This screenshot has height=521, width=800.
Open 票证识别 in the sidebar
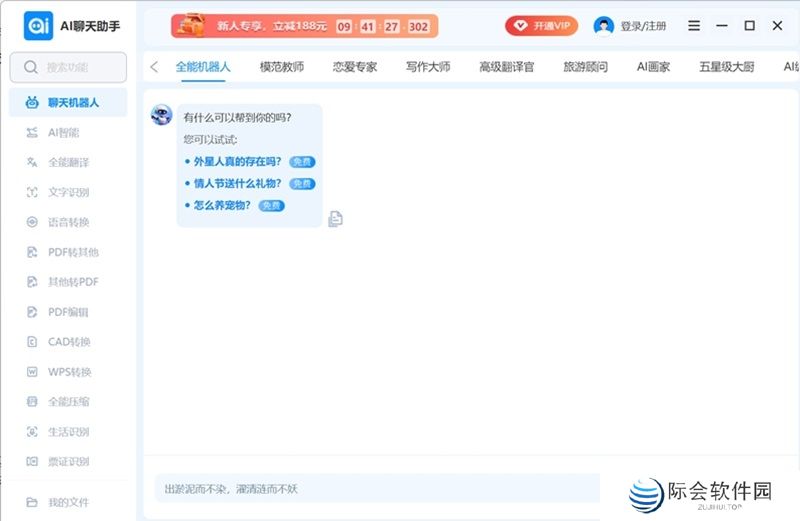[x=68, y=461]
